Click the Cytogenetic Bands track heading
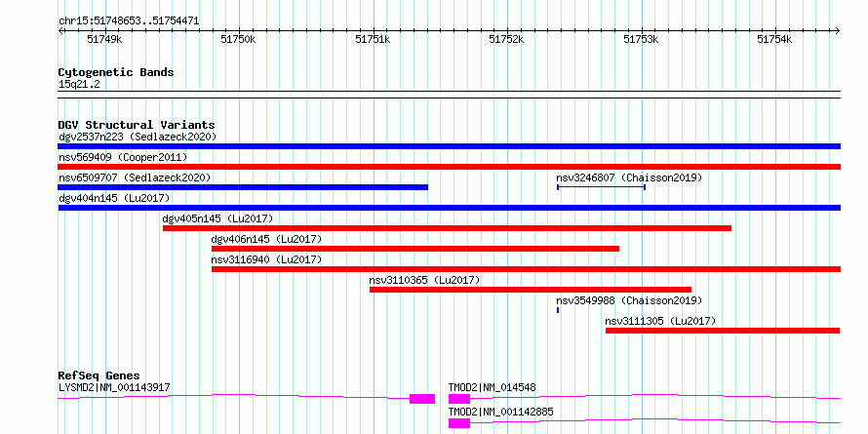This screenshot has width=868, height=434. point(116,72)
